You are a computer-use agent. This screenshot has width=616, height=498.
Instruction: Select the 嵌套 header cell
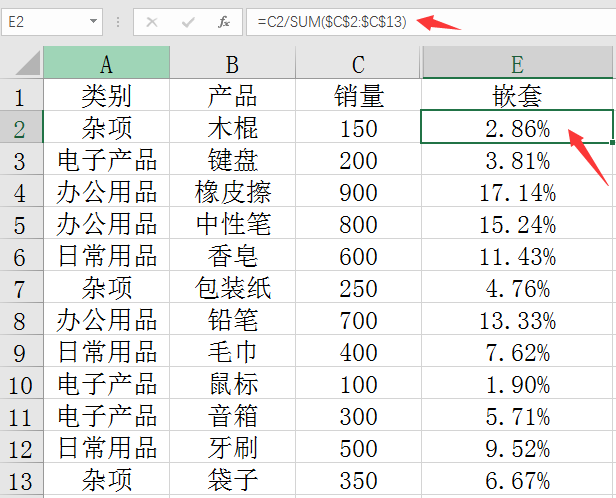(517, 96)
